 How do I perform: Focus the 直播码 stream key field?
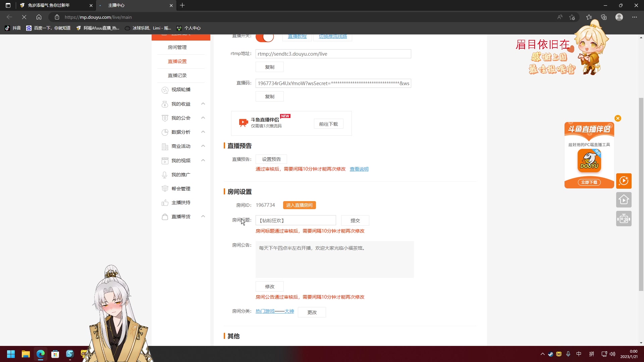(333, 83)
